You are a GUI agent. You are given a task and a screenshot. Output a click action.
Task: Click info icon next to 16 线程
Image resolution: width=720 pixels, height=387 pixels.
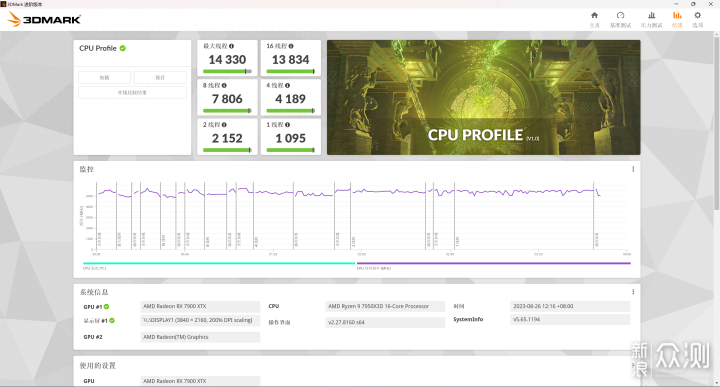point(291,46)
